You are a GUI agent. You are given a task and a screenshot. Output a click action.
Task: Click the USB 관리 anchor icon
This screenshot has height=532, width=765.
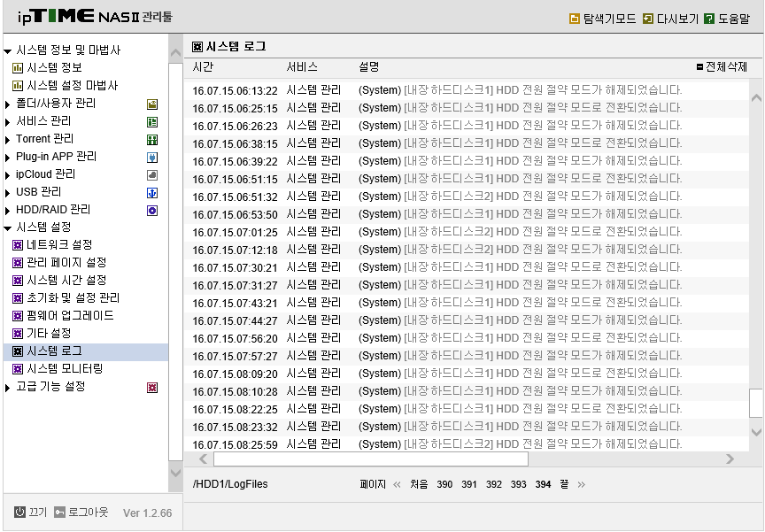click(152, 193)
